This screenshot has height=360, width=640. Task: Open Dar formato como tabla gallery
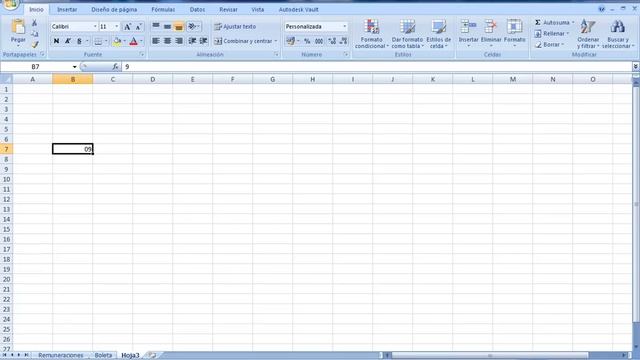(407, 33)
